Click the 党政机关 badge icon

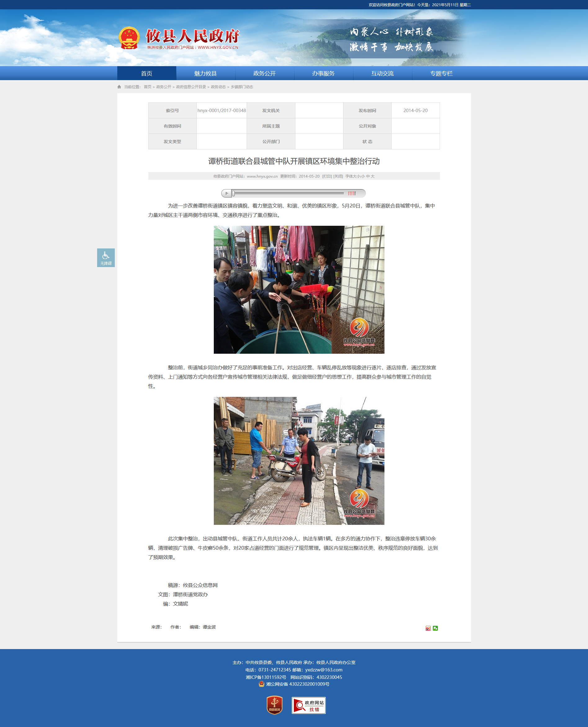(274, 705)
